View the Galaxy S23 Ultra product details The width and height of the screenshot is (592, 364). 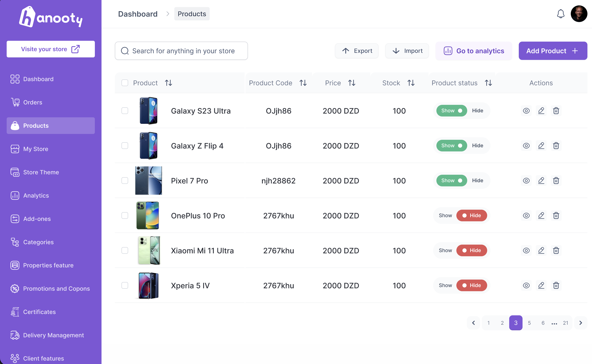tap(526, 111)
